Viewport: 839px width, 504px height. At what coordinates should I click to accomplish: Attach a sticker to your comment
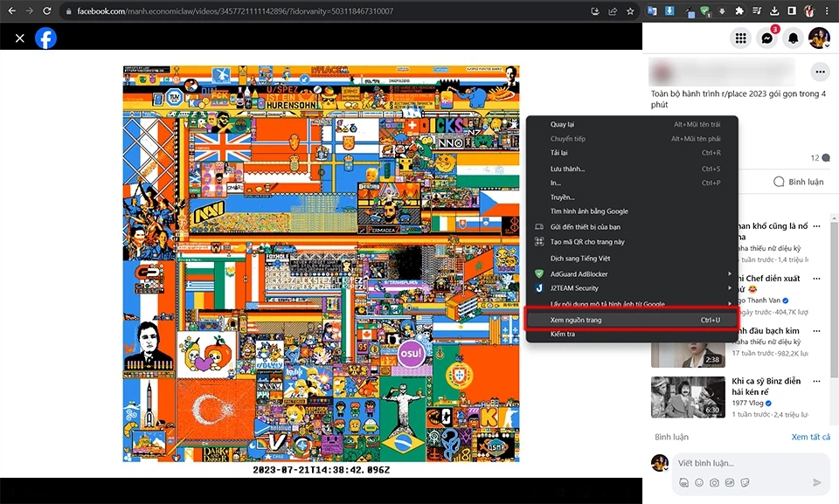click(x=745, y=482)
